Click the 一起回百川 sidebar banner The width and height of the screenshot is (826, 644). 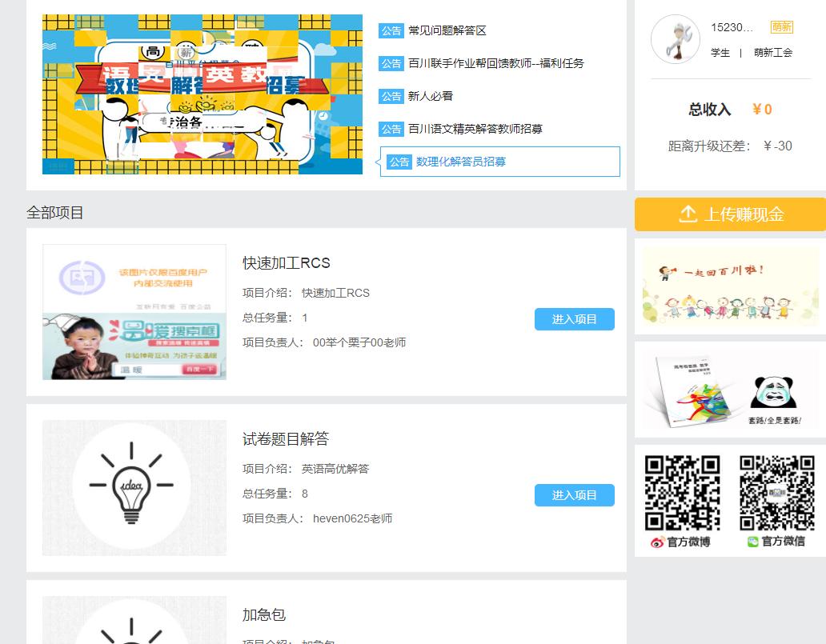729,286
